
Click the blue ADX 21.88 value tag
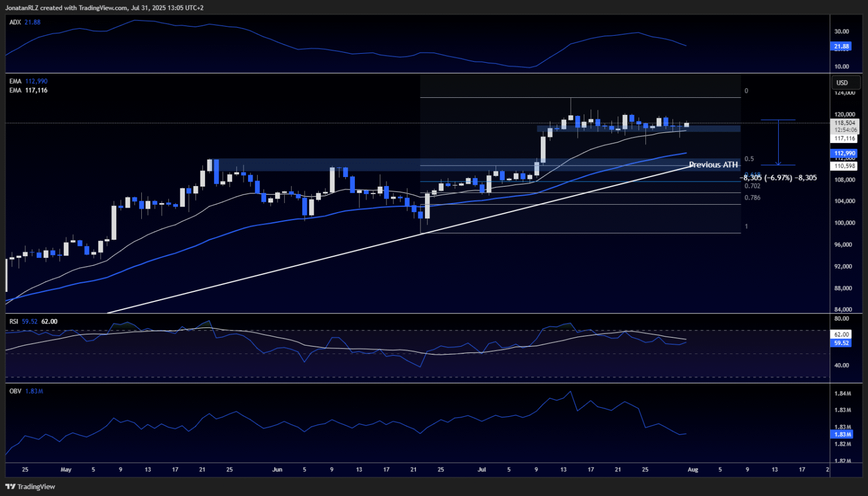pyautogui.click(x=841, y=46)
